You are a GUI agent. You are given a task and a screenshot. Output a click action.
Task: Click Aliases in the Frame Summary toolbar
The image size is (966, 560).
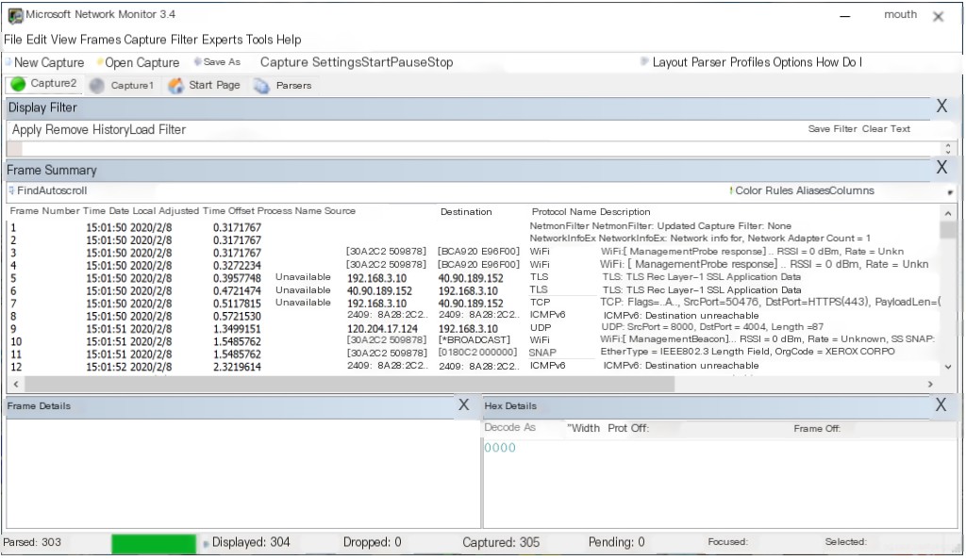coord(814,190)
